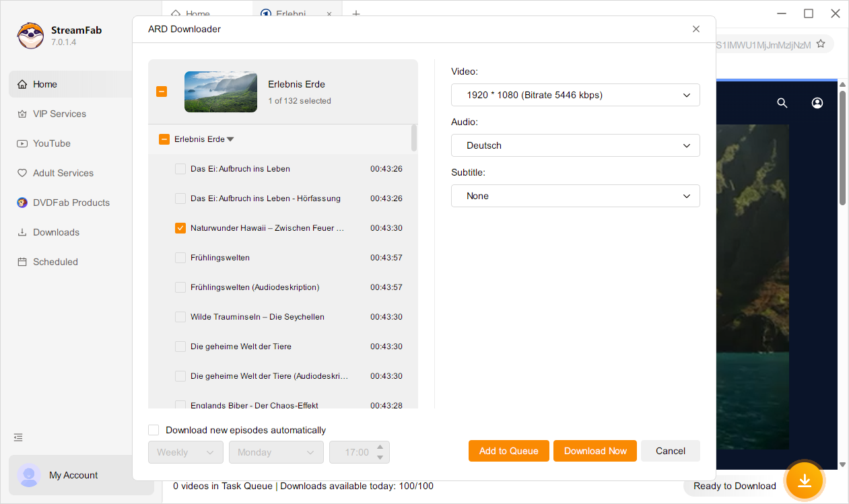Open the Video quality dropdown
Image resolution: width=849 pixels, height=504 pixels.
(575, 95)
